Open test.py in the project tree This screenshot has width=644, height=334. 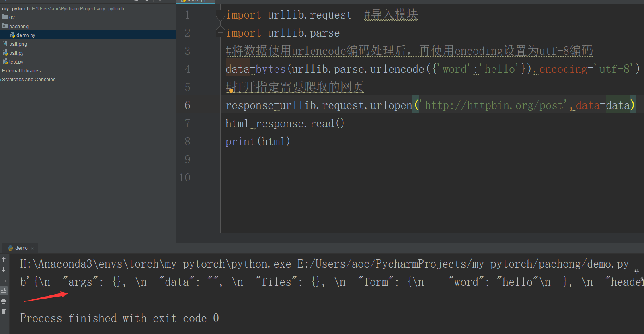point(16,62)
